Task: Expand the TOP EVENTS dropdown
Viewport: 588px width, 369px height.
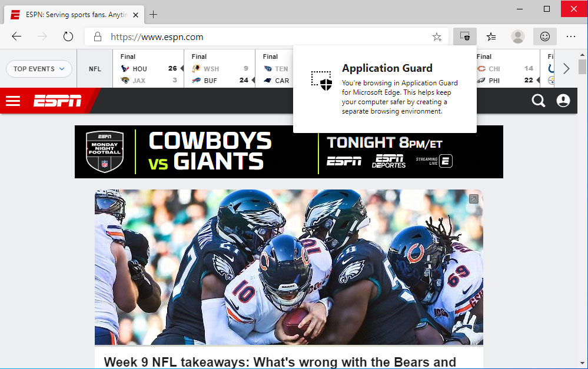Action: point(39,69)
